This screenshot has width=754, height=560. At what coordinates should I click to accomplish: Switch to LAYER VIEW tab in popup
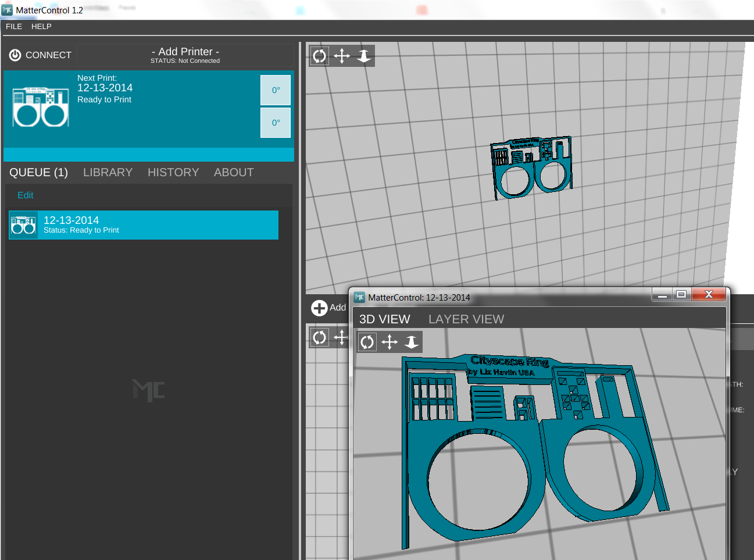pyautogui.click(x=466, y=319)
